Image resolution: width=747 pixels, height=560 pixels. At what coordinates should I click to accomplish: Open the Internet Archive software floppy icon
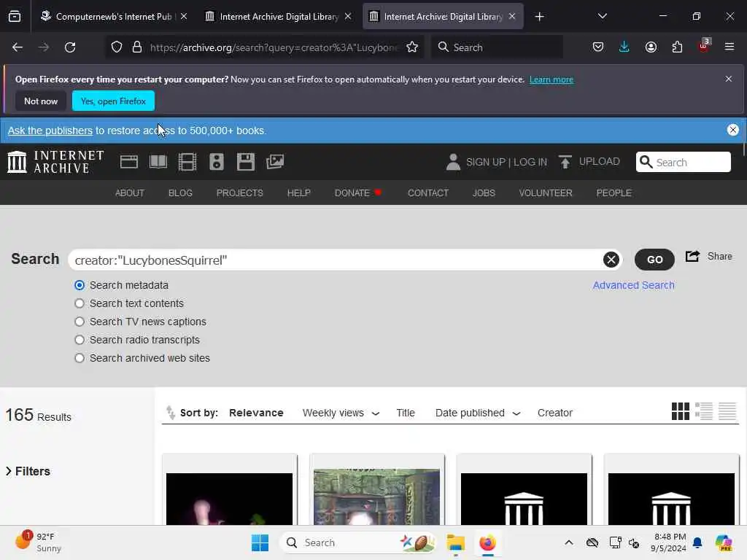[x=246, y=162]
